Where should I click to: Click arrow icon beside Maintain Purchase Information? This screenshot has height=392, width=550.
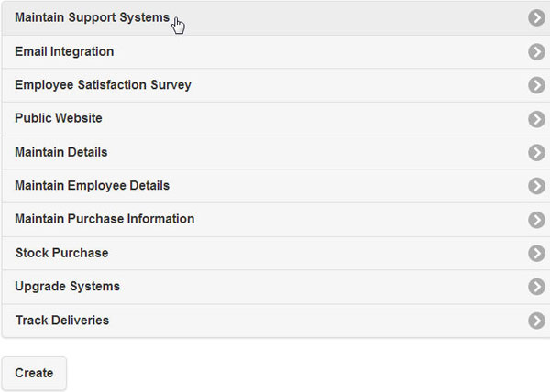[536, 220]
